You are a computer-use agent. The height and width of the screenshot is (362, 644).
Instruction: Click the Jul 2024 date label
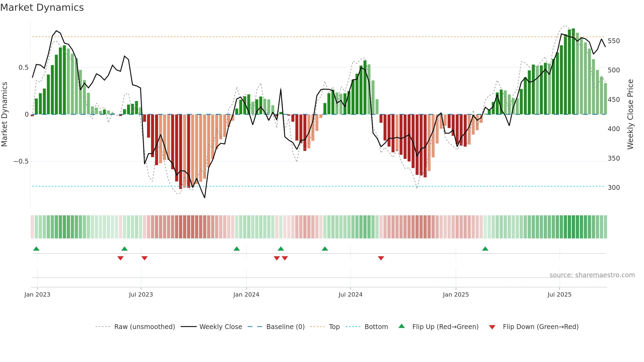350,294
